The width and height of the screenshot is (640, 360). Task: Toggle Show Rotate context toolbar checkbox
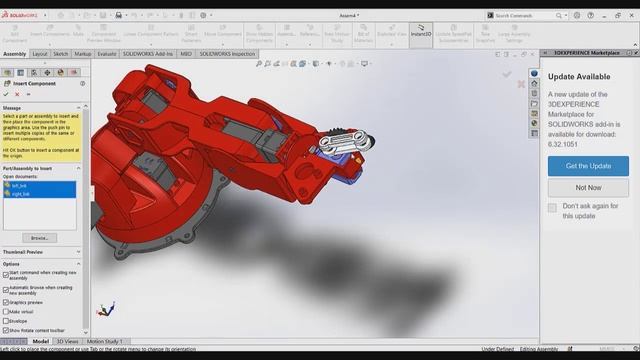[6, 331]
